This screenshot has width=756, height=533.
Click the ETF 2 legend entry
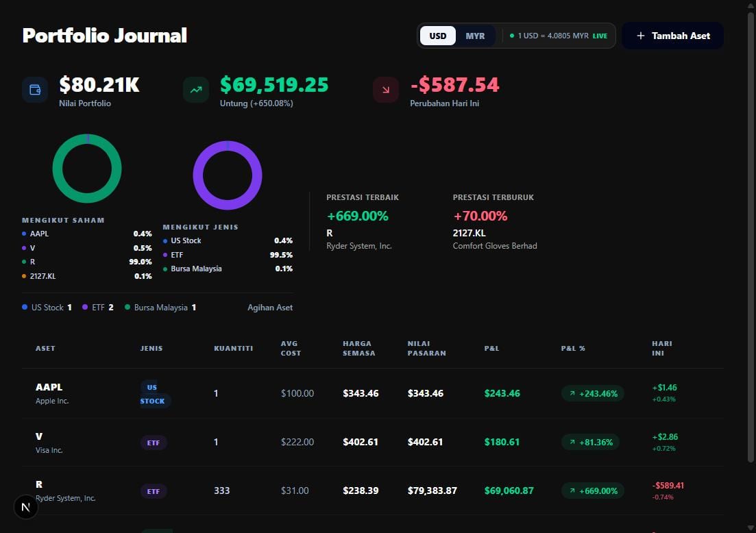tap(98, 308)
